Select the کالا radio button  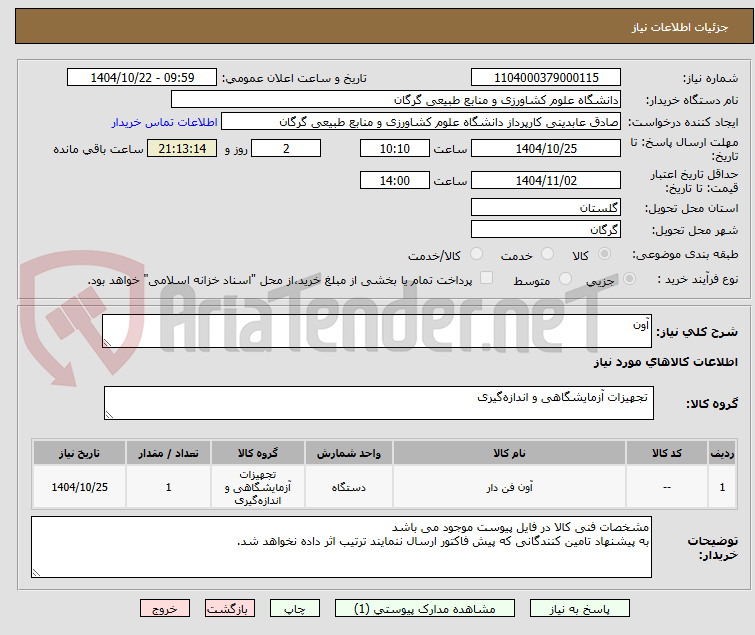604,254
